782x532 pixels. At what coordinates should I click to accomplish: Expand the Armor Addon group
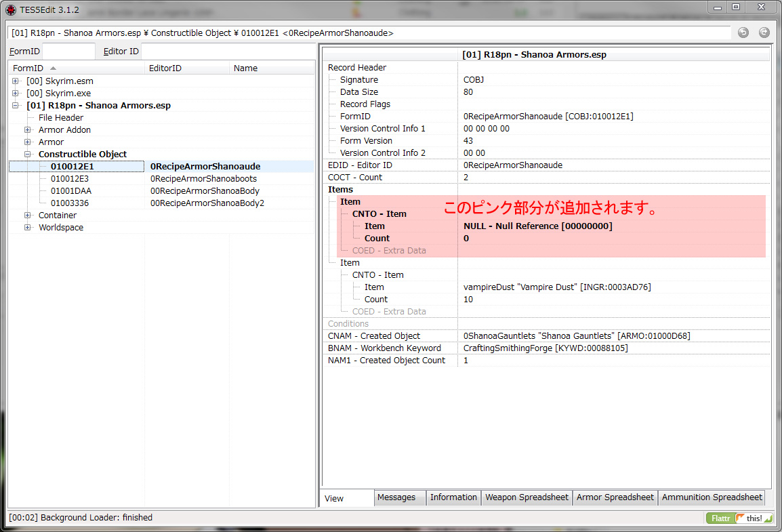(27, 129)
